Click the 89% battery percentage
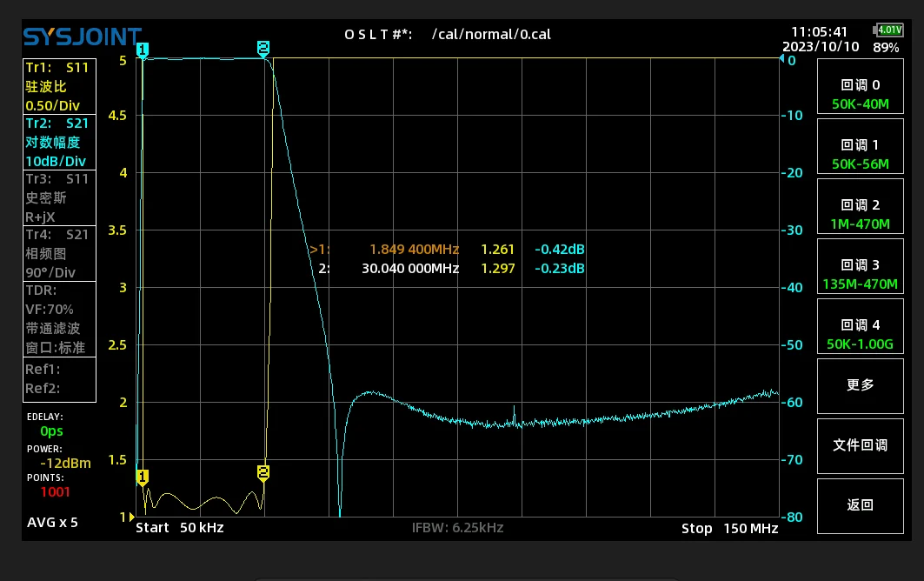The height and width of the screenshot is (581, 924). 886,48
